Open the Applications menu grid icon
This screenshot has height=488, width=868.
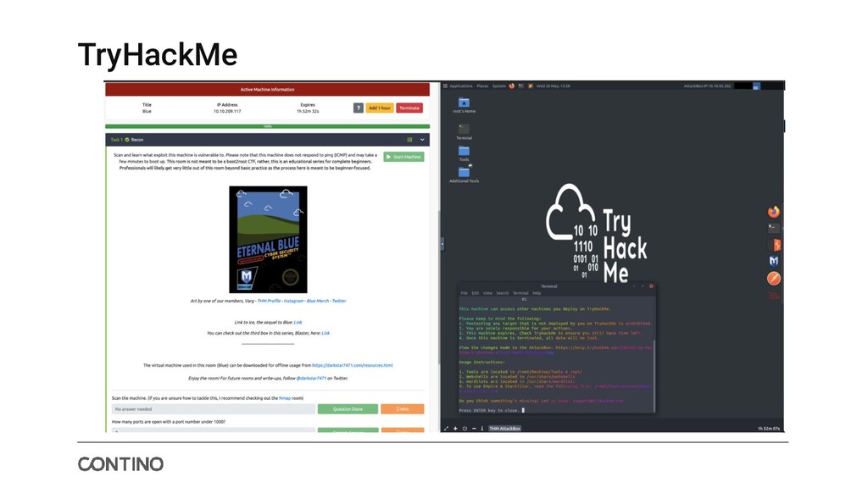[445, 86]
